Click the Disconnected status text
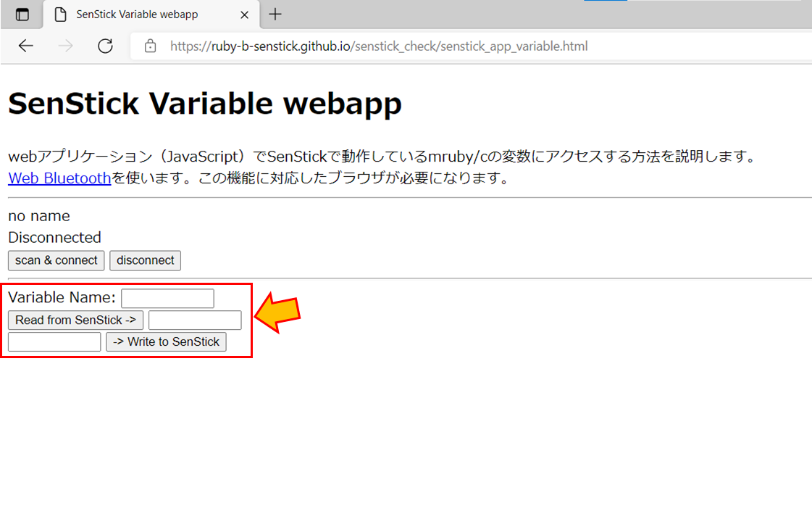Viewport: 812px width, 522px height. 54,237
